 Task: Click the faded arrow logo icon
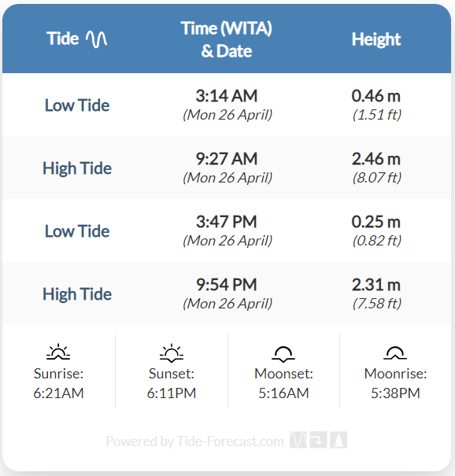coord(318,440)
